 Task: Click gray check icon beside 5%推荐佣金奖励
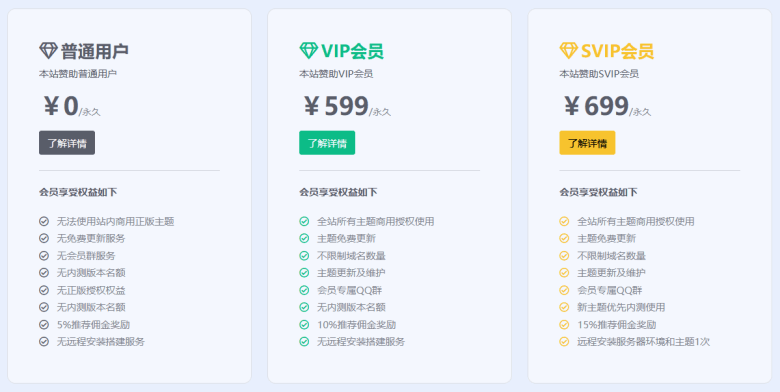point(44,325)
